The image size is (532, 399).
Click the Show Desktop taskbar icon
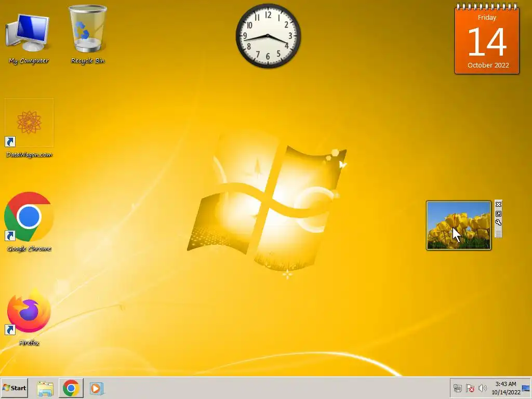coord(526,388)
